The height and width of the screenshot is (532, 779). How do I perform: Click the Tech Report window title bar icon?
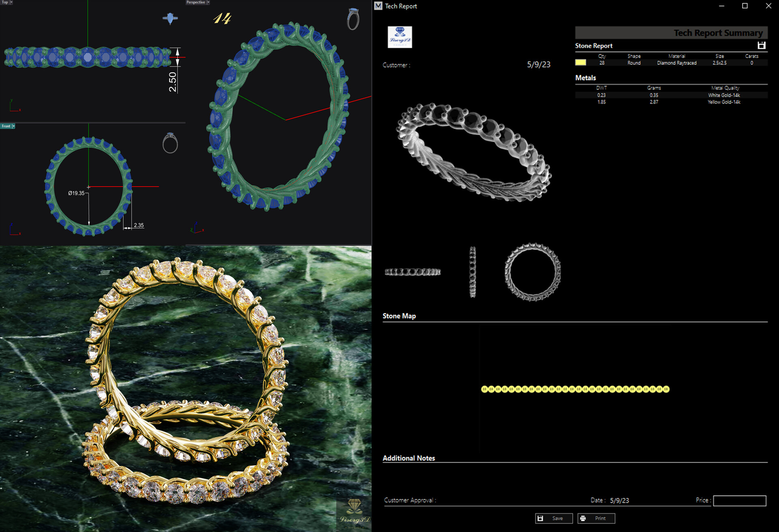pos(379,6)
